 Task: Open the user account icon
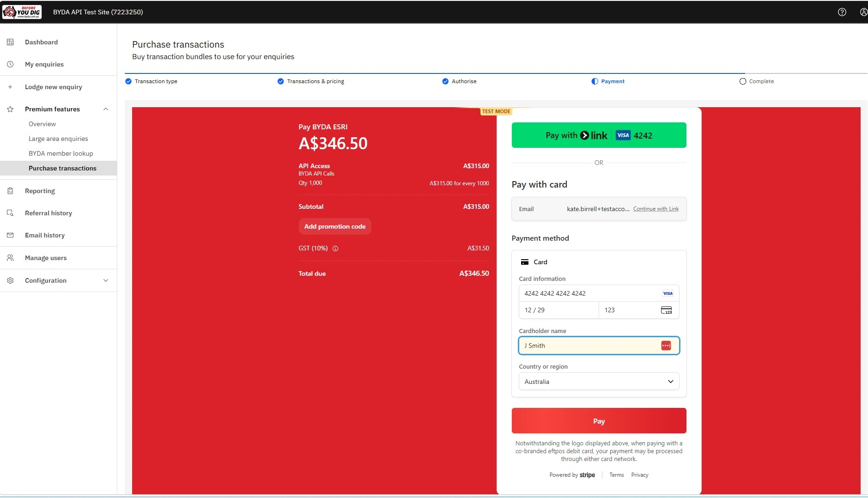point(863,12)
